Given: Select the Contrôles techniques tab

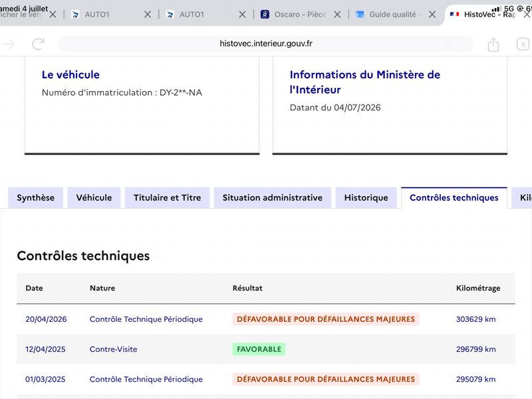Looking at the screenshot, I should click(x=454, y=198).
